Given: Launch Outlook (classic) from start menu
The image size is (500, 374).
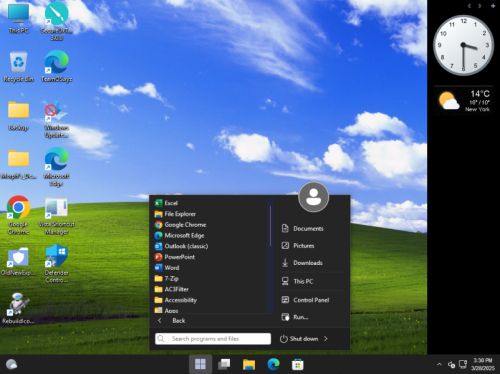Looking at the screenshot, I should tap(181, 246).
